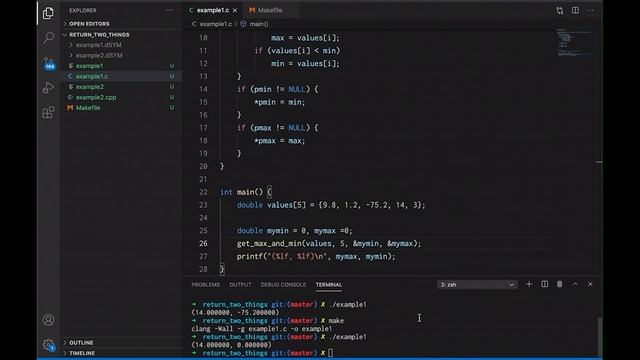This screenshot has width=640, height=360.
Task: Click the '(14.000000, -75.200000)' terminal output
Action: pos(235,313)
